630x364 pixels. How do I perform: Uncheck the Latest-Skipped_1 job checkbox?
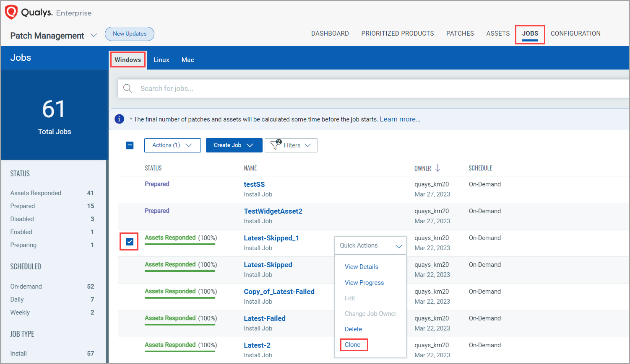point(130,242)
